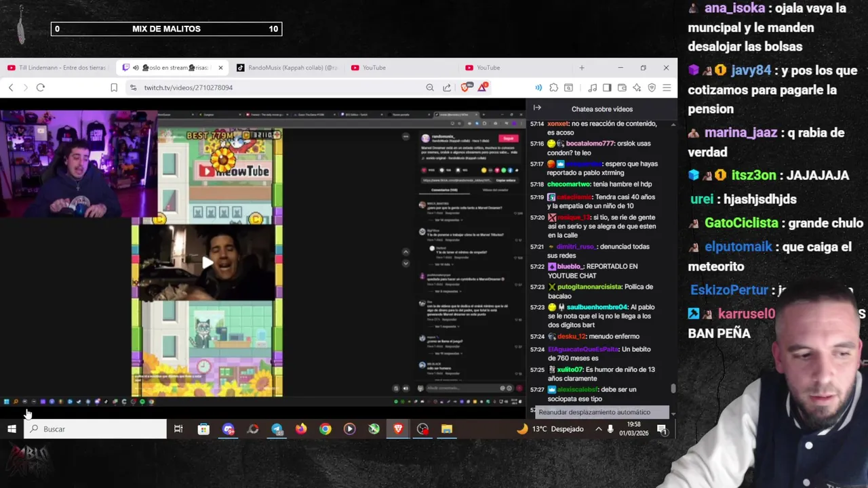Open OBS Studio from the taskbar
The width and height of the screenshot is (868, 488).
point(422,428)
